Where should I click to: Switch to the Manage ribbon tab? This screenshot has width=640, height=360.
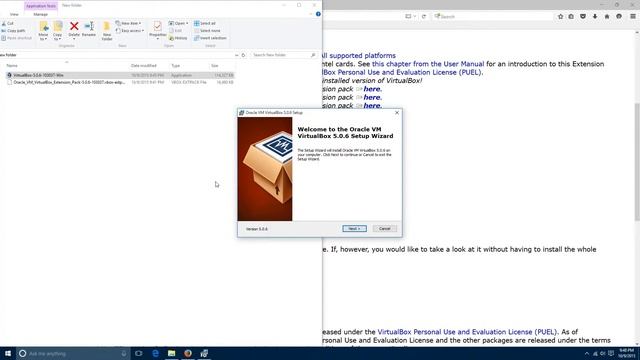point(40,14)
